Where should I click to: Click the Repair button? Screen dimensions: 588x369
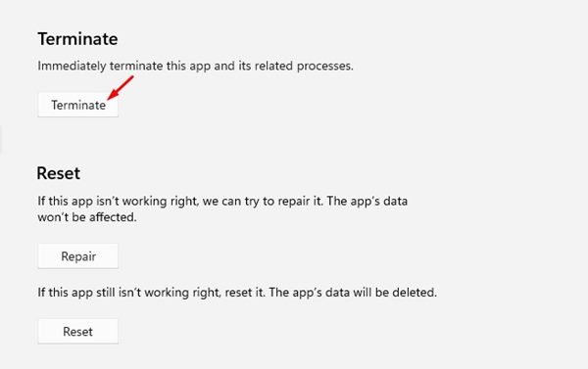[x=78, y=256]
